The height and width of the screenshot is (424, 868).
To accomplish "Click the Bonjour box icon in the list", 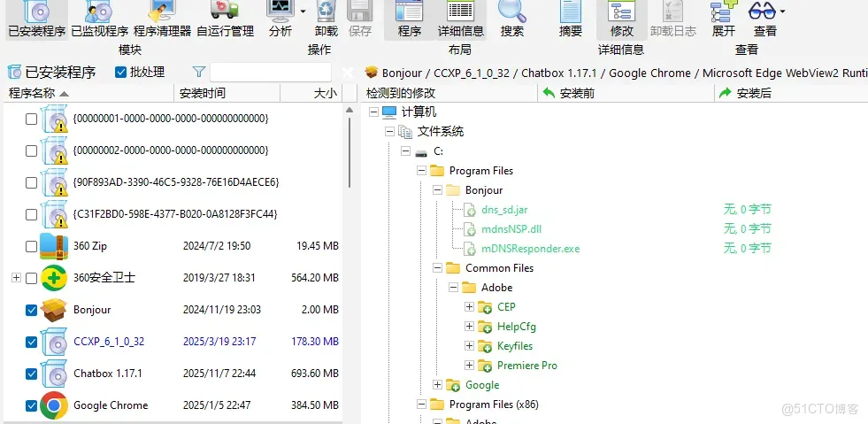I will 54,310.
